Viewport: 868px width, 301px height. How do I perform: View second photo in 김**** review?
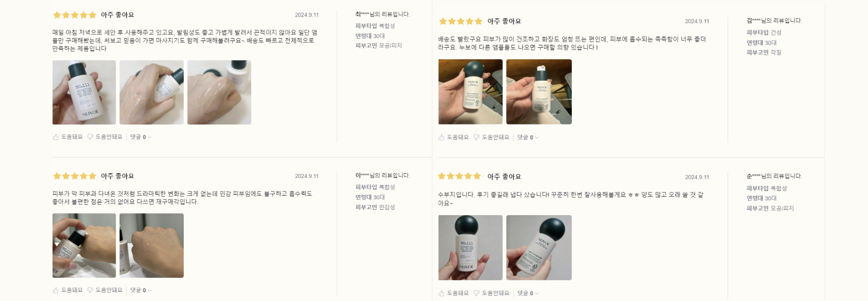(539, 92)
